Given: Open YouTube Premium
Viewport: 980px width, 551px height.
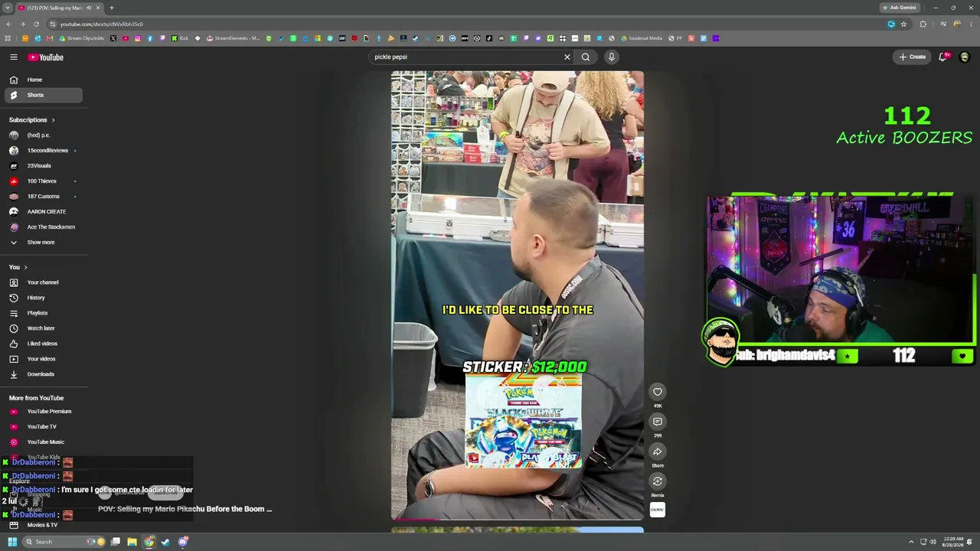Looking at the screenshot, I should [x=42, y=411].
